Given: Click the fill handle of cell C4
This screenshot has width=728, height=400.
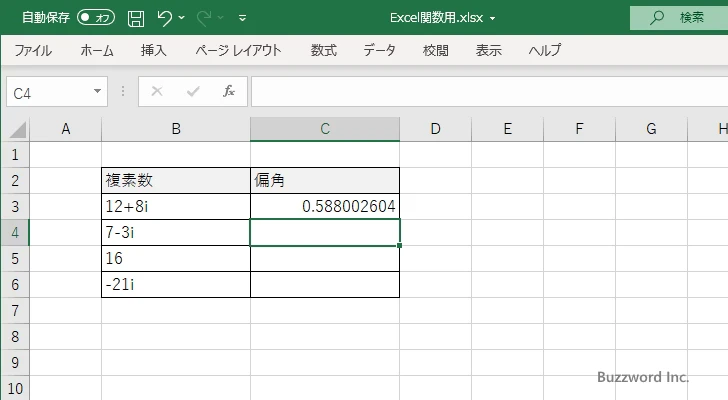Looking at the screenshot, I should pyautogui.click(x=399, y=245).
